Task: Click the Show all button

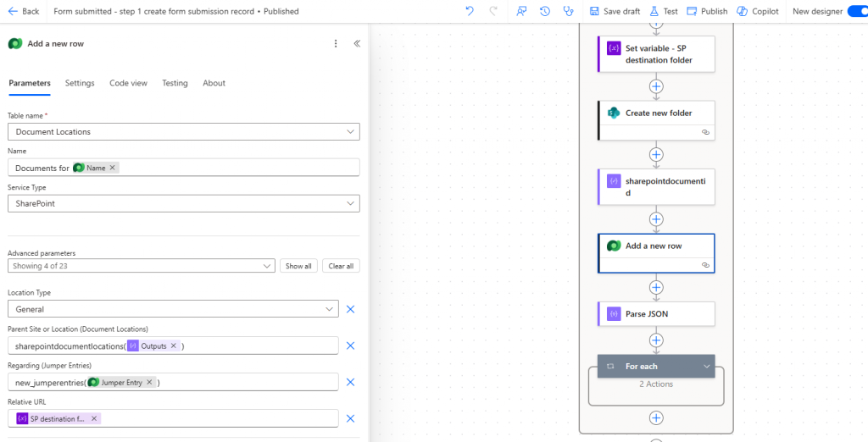Action: pos(298,266)
